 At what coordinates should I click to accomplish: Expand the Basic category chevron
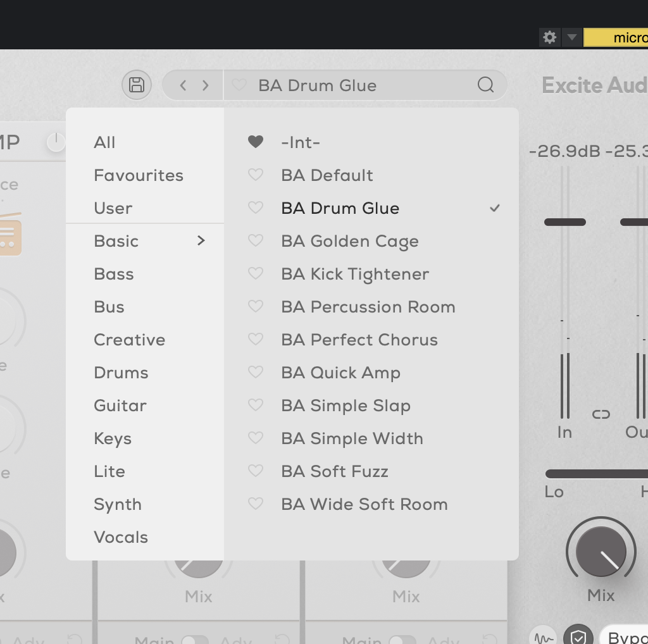click(201, 241)
